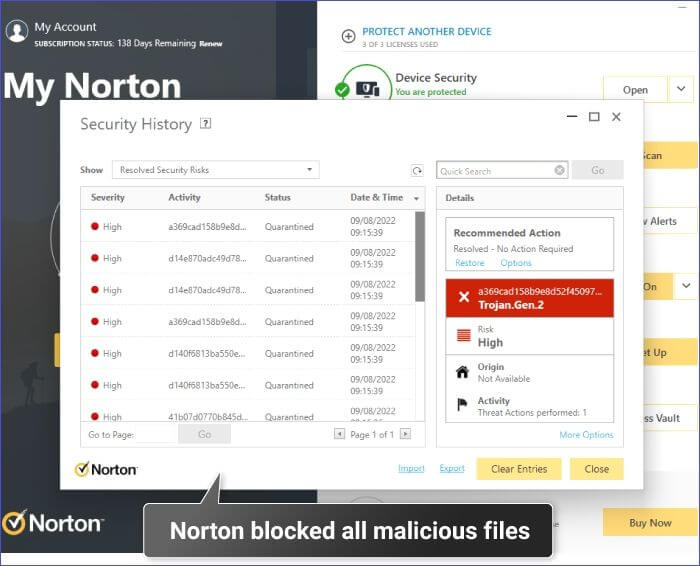Select the first d140f6813ba550e... row
Viewport: 700px width, 566px height.
click(248, 353)
